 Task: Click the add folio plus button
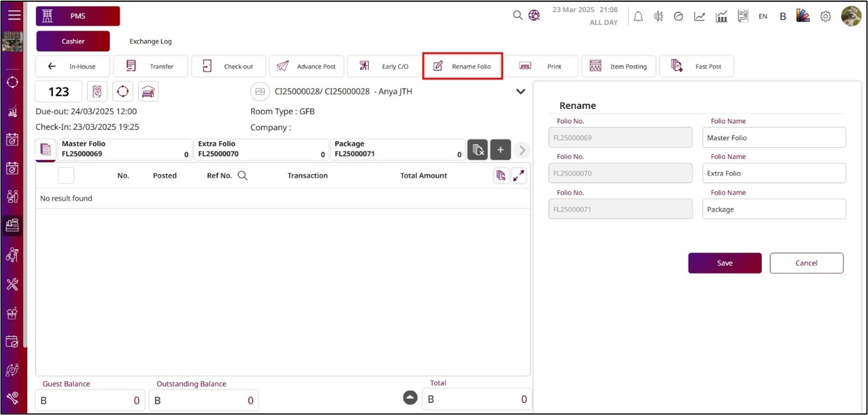[x=500, y=150]
